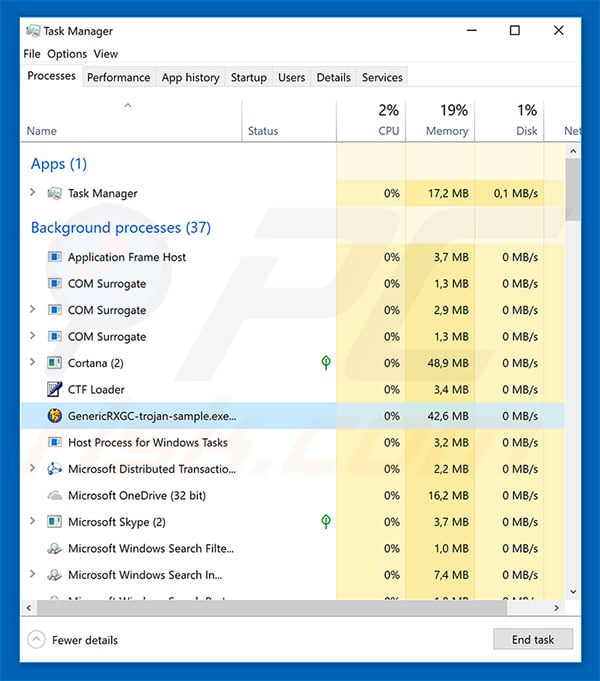Expand the Task Manager app row

[32, 192]
